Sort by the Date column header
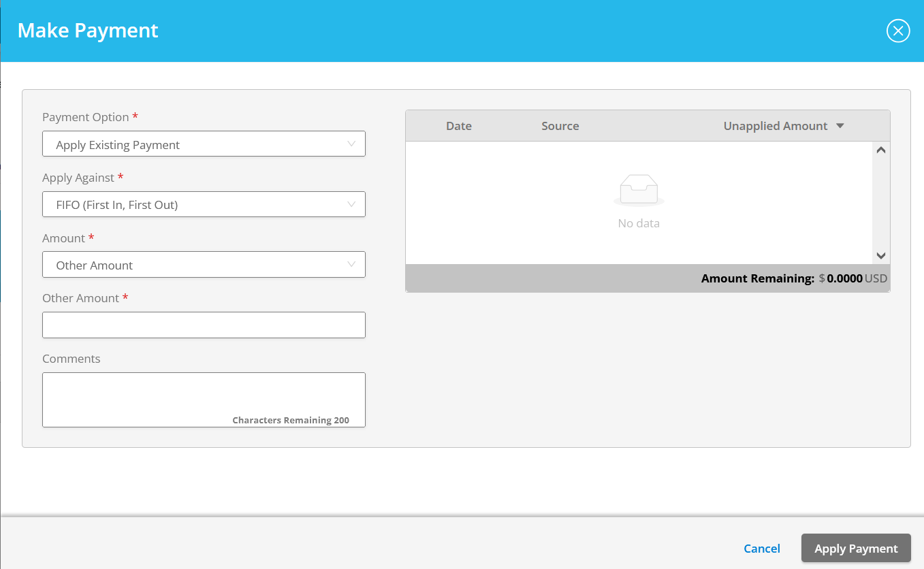 pos(459,126)
